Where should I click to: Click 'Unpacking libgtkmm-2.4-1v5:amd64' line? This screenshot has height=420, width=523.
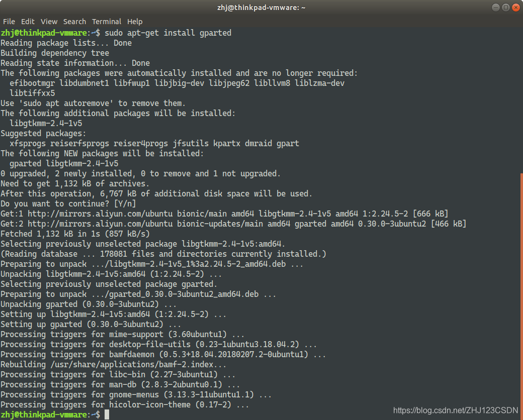pos(111,274)
